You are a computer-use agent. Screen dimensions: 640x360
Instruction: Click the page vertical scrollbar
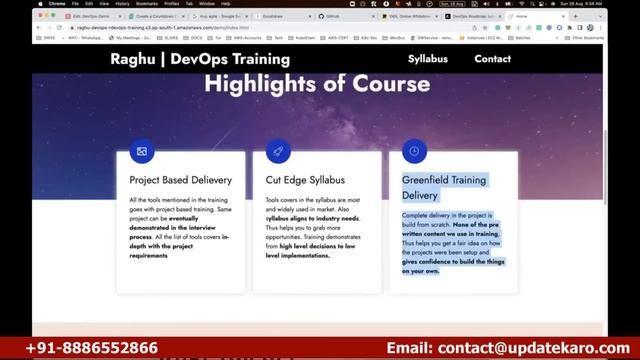click(605, 167)
